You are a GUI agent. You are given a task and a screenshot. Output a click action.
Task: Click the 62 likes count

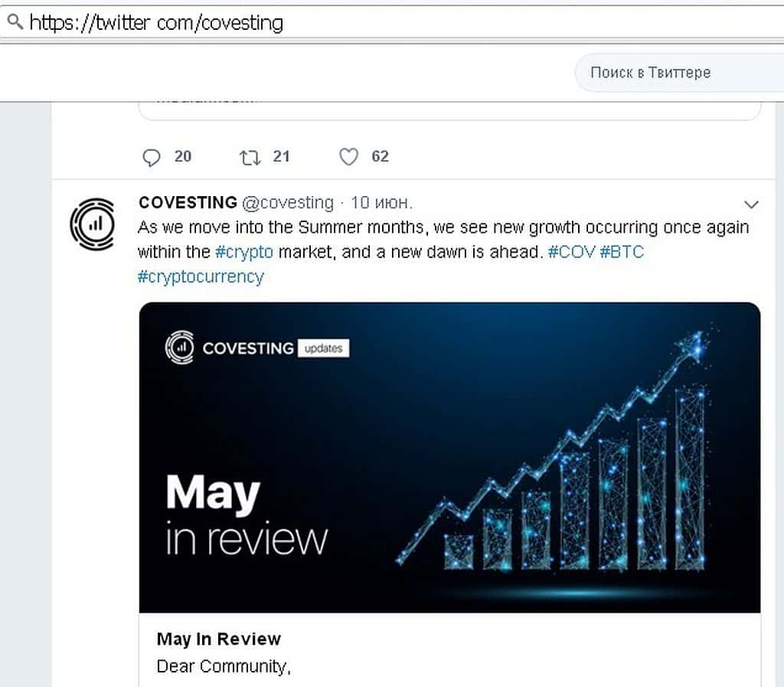click(x=380, y=157)
